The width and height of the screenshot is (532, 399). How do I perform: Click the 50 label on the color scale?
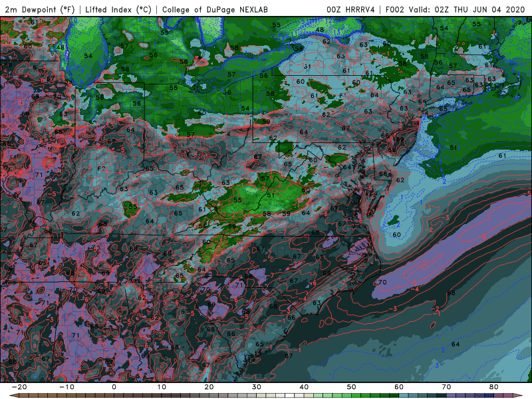point(352,387)
